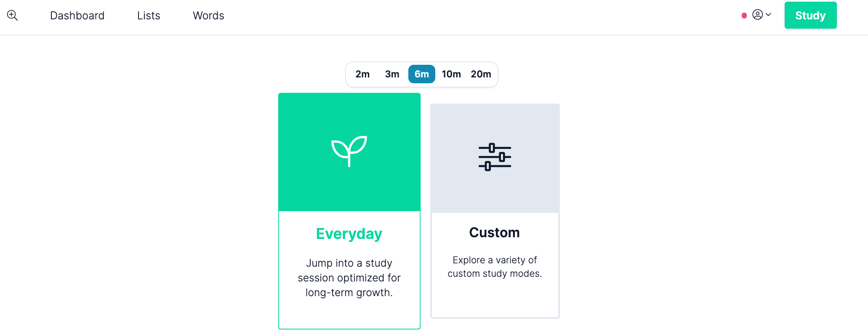This screenshot has height=334, width=868.
Task: Open the Words section
Action: tap(208, 16)
